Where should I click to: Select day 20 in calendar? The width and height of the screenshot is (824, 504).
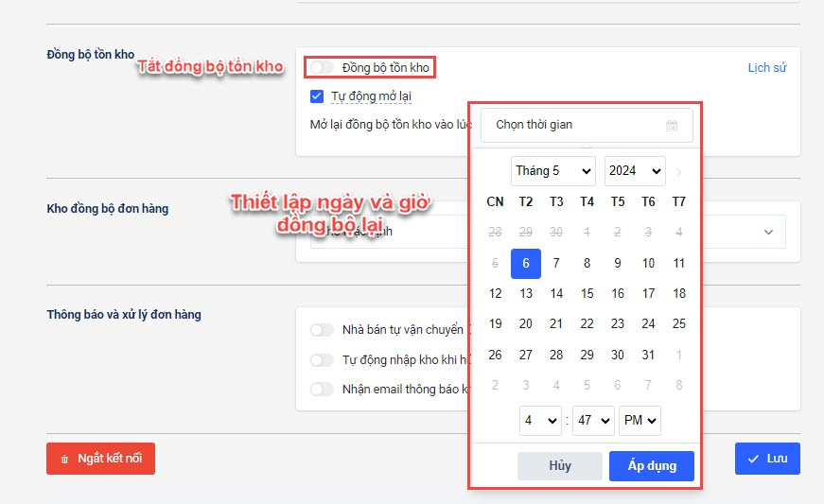click(526, 324)
